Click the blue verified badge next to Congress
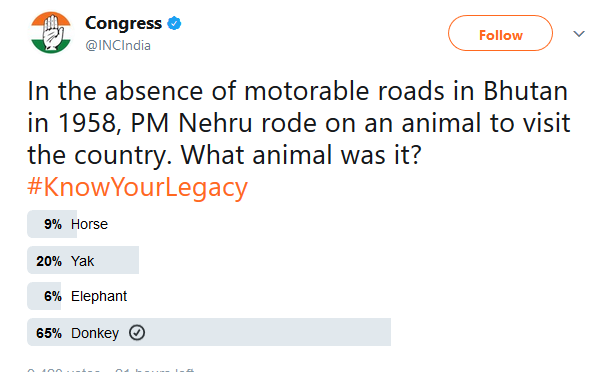The height and width of the screenshot is (372, 613). coord(174,24)
